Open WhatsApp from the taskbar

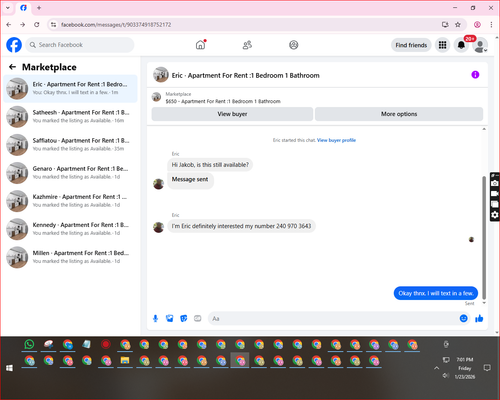pyautogui.click(x=29, y=344)
